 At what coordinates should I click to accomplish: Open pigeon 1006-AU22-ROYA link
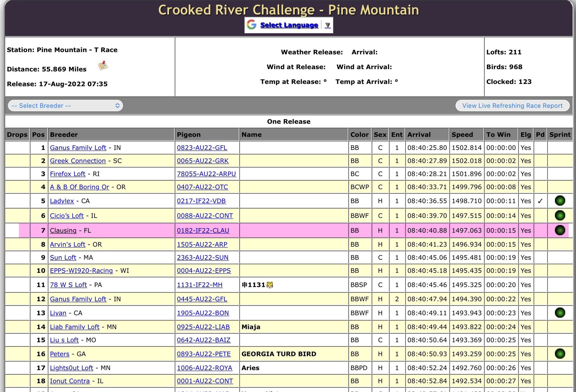click(x=204, y=368)
